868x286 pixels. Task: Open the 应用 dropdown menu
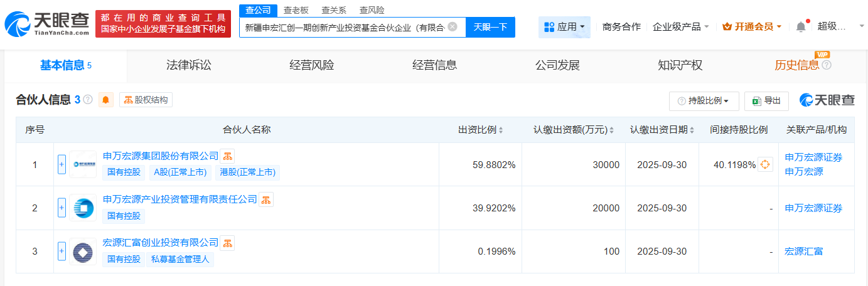point(564,27)
